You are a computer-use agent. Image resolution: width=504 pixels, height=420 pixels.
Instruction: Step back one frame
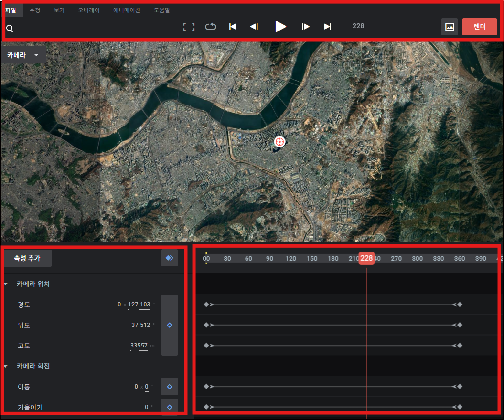point(254,27)
